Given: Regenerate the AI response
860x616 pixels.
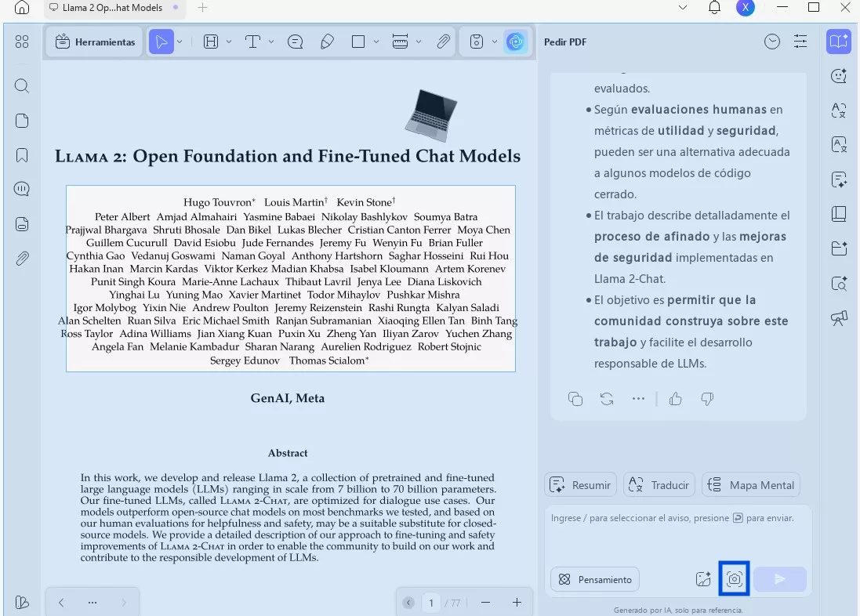Looking at the screenshot, I should tap(607, 399).
